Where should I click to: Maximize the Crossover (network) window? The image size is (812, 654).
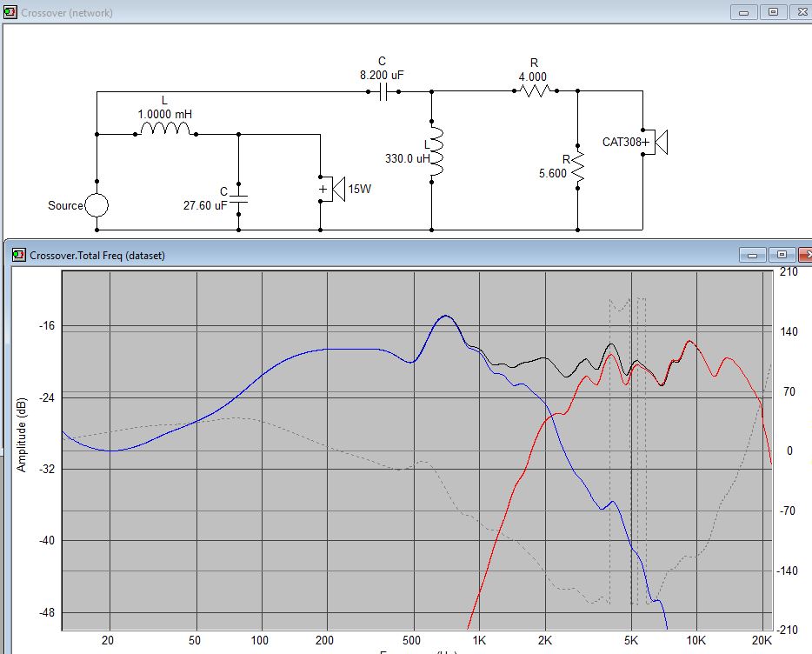pyautogui.click(x=772, y=12)
